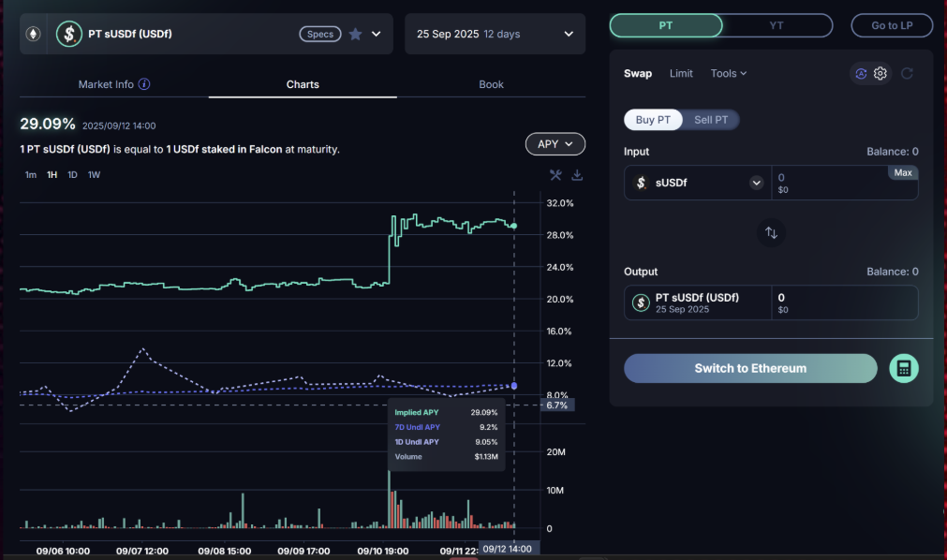The height and width of the screenshot is (560, 947).
Task: Click the underlying APY purple endpoint marker
Action: point(514,386)
